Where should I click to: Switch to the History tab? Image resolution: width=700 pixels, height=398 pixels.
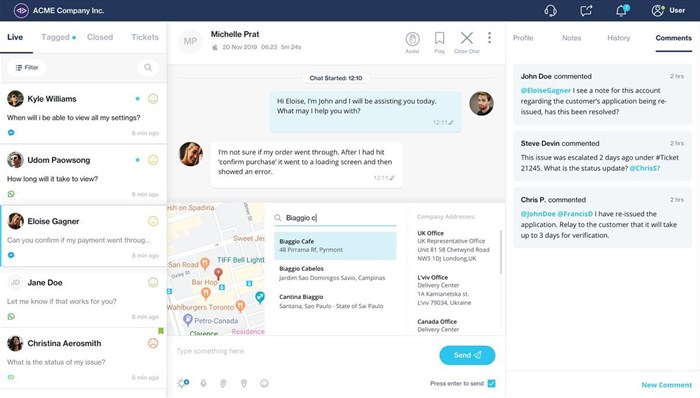click(619, 38)
